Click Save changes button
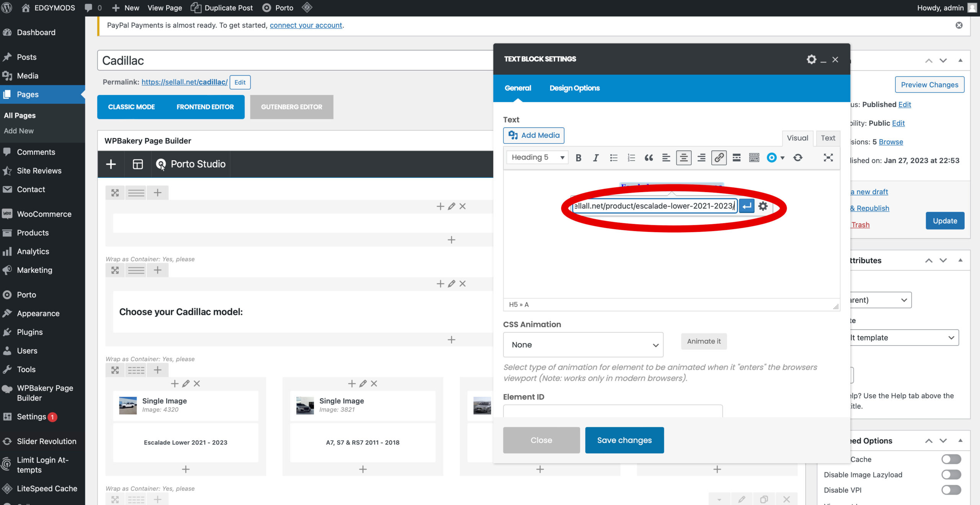Screen dimensions: 980x505 pos(624,440)
